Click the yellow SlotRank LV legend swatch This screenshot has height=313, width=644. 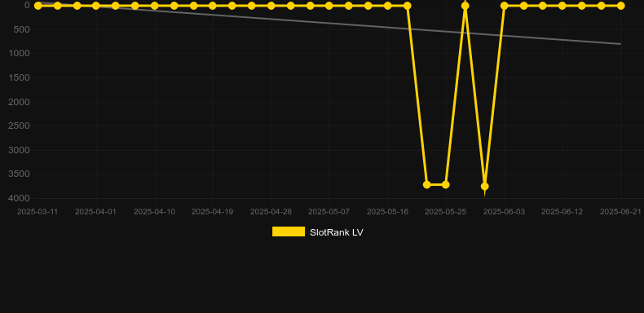click(x=289, y=231)
